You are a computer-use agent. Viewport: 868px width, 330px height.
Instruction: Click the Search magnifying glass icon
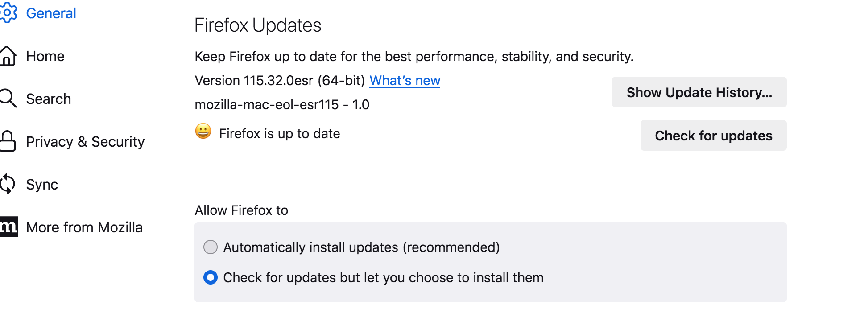(8, 99)
